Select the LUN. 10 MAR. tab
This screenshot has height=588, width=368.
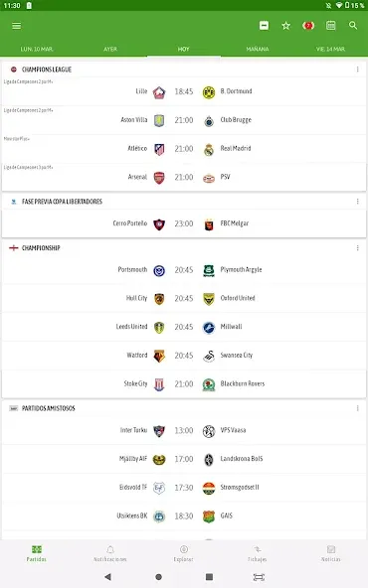click(x=37, y=49)
